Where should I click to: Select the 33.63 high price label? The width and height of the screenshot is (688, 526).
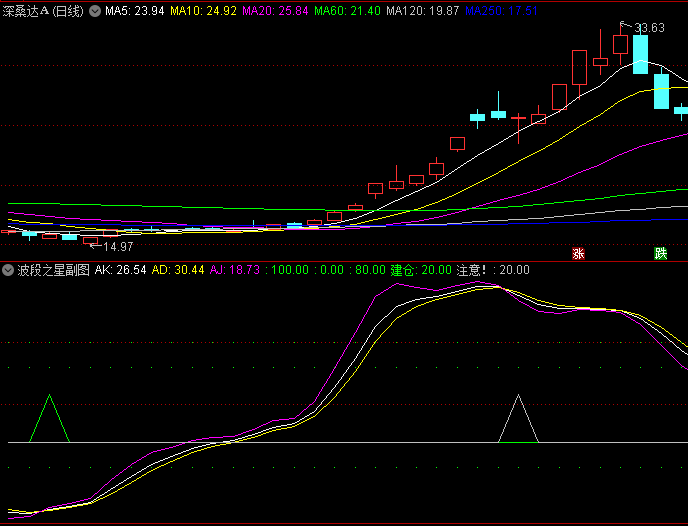[x=649, y=28]
